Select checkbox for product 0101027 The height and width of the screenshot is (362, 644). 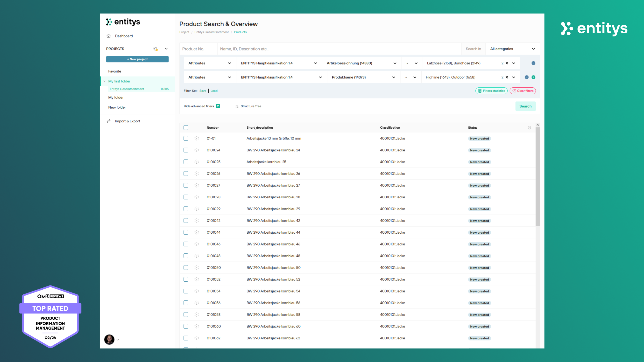186,185
